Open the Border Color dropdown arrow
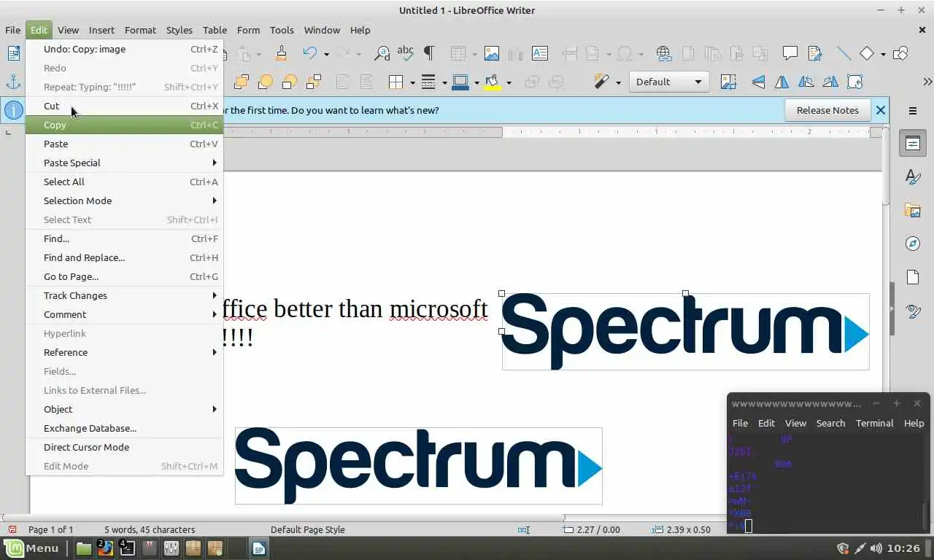Screen dimensions: 934x560 [476, 82]
